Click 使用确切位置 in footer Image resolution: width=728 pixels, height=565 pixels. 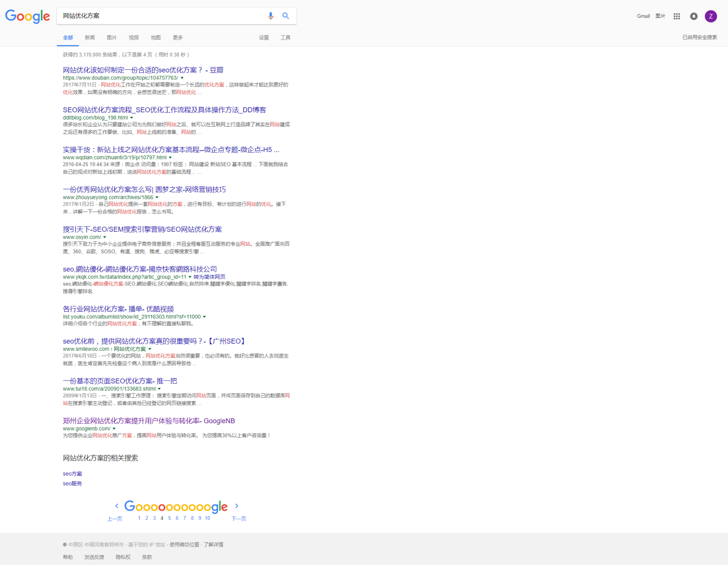184,545
